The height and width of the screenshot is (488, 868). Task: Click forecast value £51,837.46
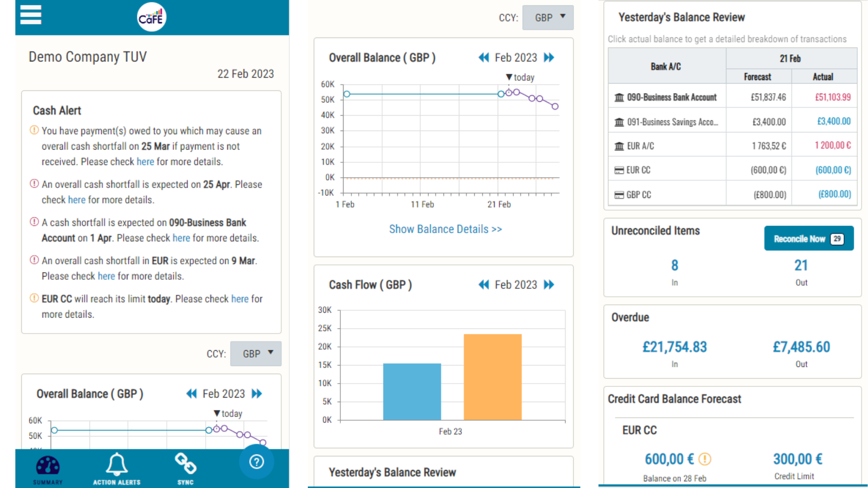tap(768, 97)
